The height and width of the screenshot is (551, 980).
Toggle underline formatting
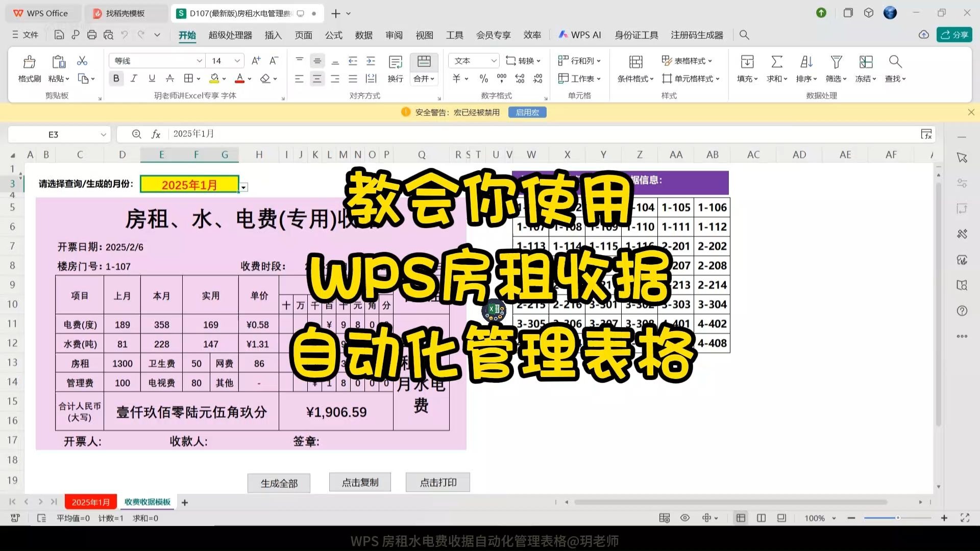(x=151, y=78)
